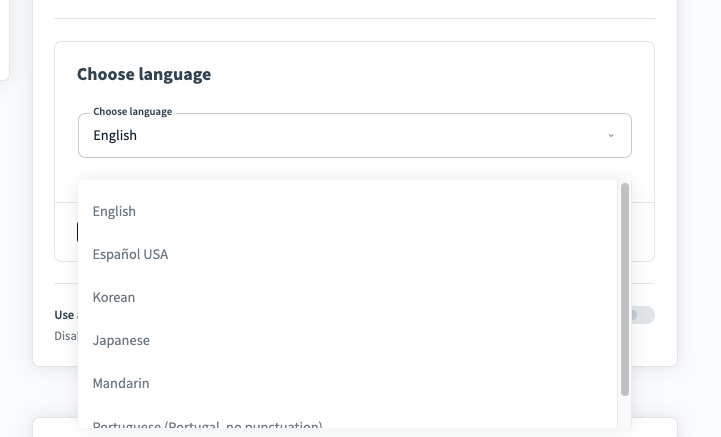Click the chevron arrow in the language field
721x437 pixels.
tap(610, 136)
